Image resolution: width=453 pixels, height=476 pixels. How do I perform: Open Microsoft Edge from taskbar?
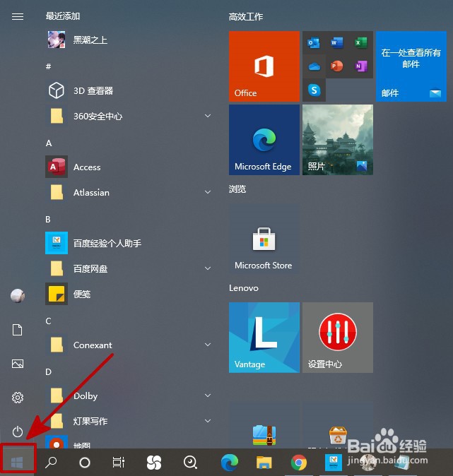(x=230, y=462)
